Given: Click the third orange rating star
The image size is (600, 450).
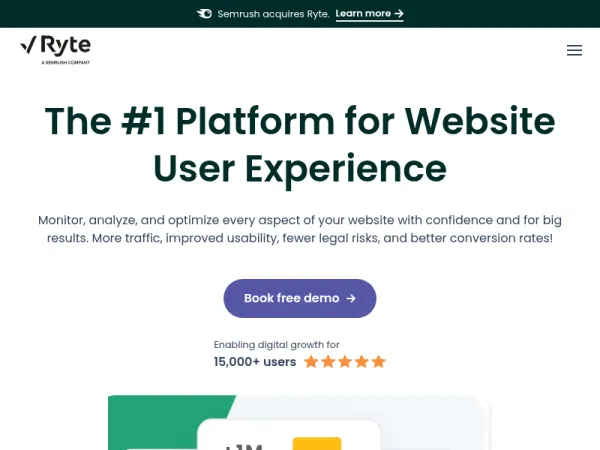Looking at the screenshot, I should tap(345, 361).
